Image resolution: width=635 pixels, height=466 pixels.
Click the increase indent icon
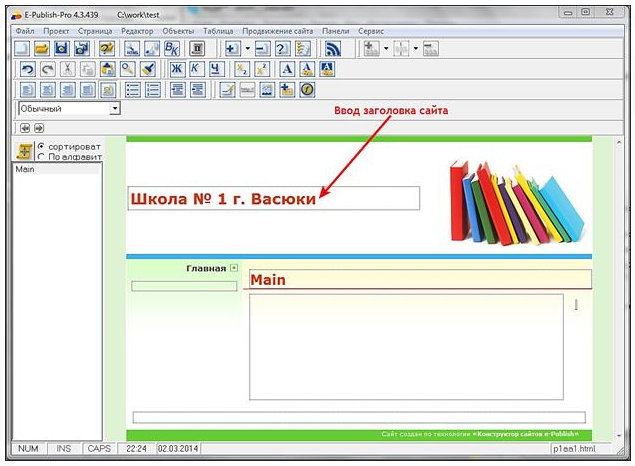[198, 90]
